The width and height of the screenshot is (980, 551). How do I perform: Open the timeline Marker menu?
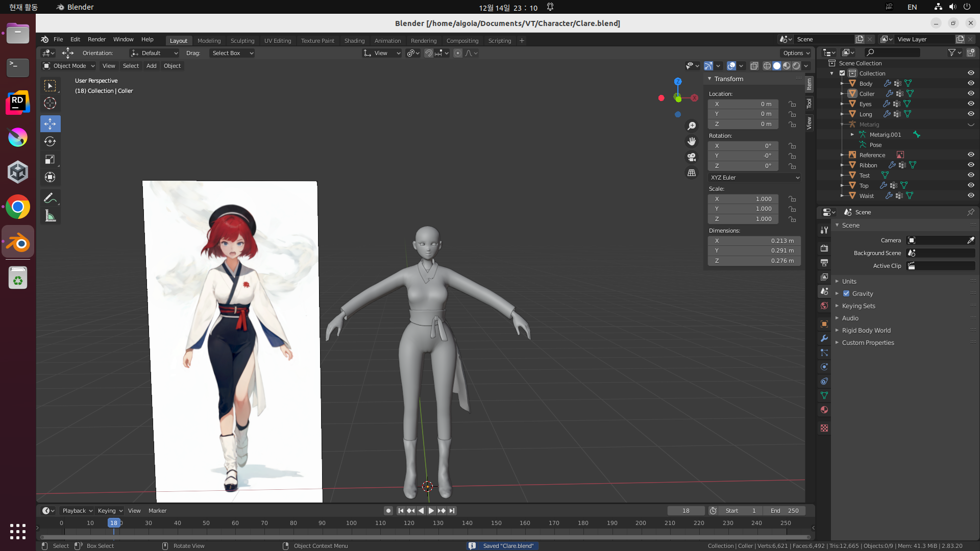coord(157,511)
